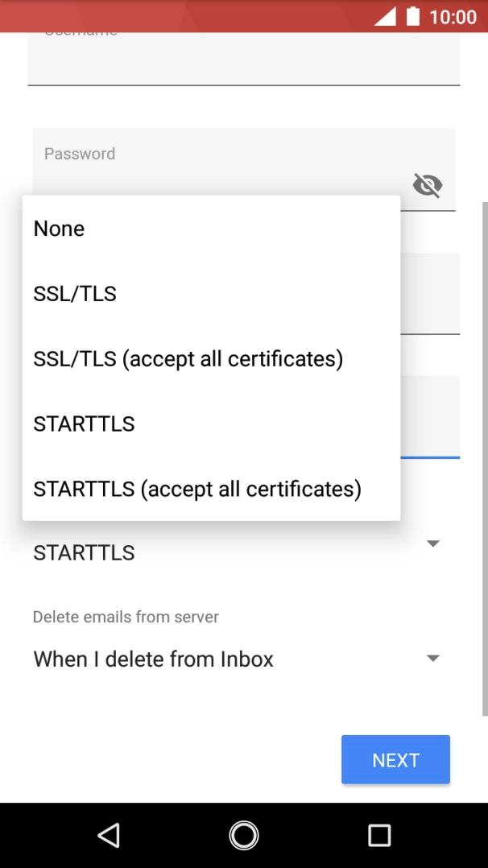Open recent apps square icon
This screenshot has width=488, height=868.
pos(379,835)
